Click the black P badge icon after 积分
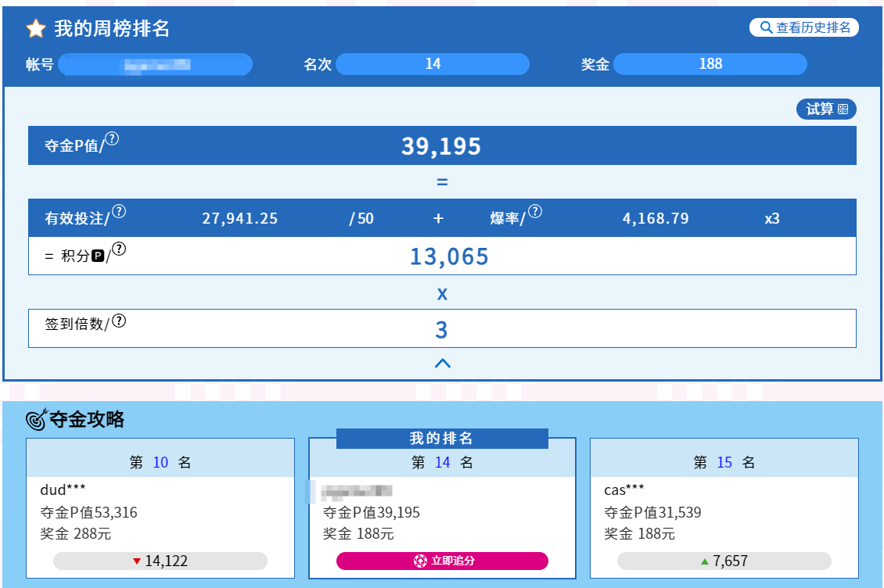The width and height of the screenshot is (884, 588). click(x=98, y=256)
